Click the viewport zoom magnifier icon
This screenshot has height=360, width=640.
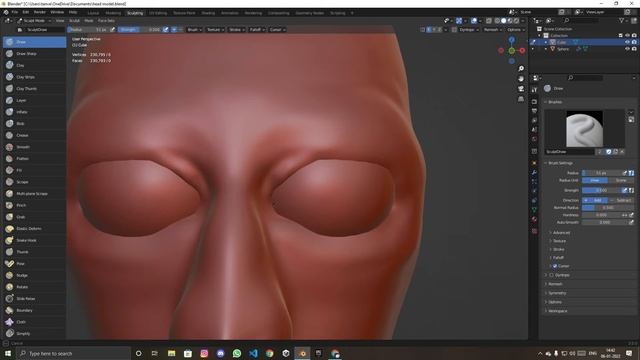[x=521, y=69]
